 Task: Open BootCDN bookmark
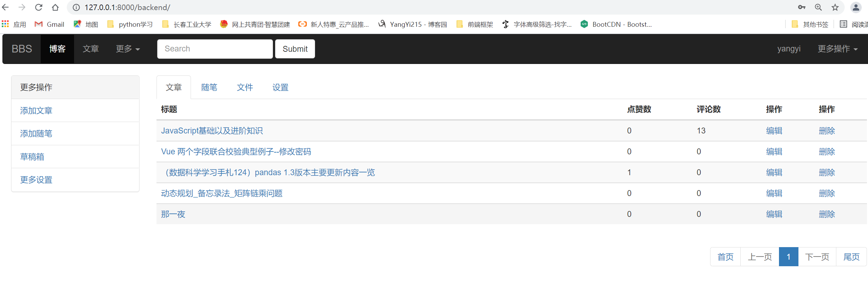[616, 24]
